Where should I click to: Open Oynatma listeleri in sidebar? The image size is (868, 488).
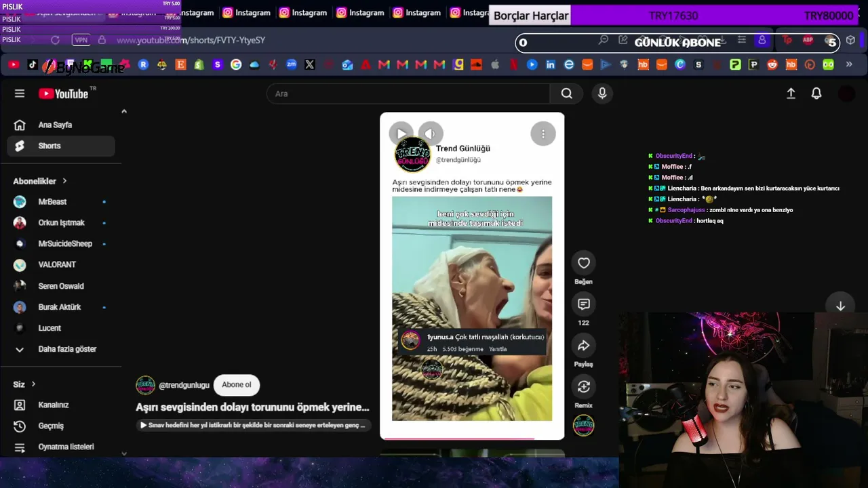pos(61,447)
